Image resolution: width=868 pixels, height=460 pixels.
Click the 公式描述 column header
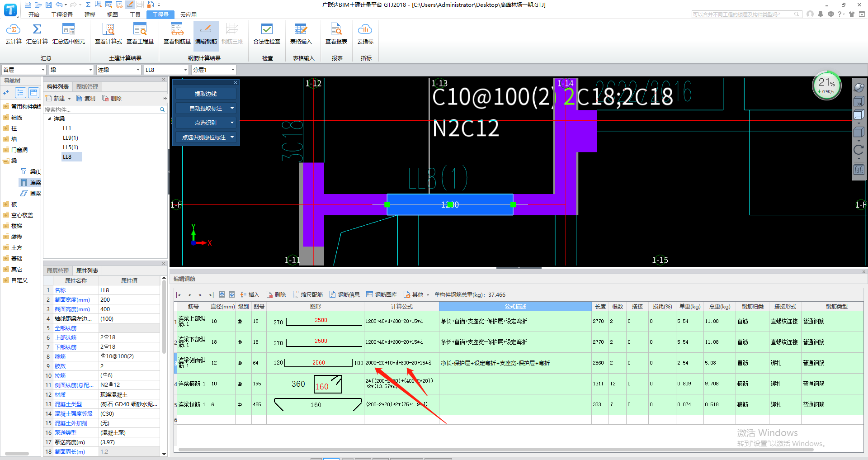515,306
